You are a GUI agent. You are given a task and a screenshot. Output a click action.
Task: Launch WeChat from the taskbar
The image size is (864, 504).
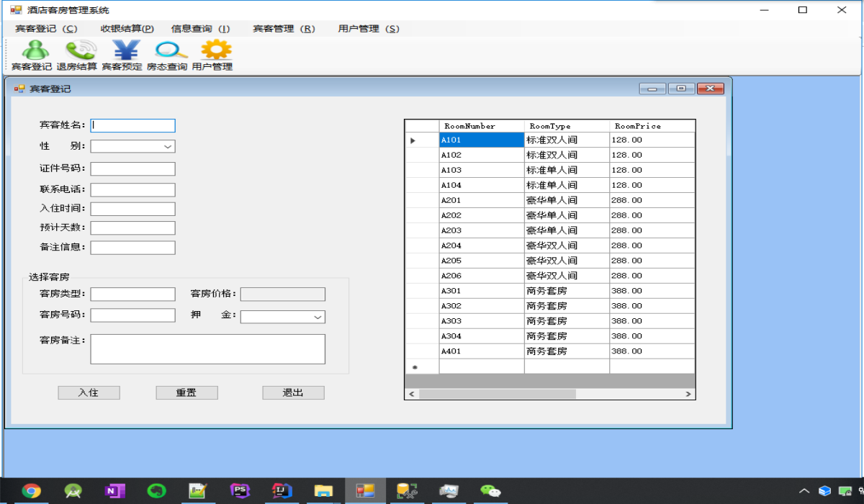(x=491, y=491)
